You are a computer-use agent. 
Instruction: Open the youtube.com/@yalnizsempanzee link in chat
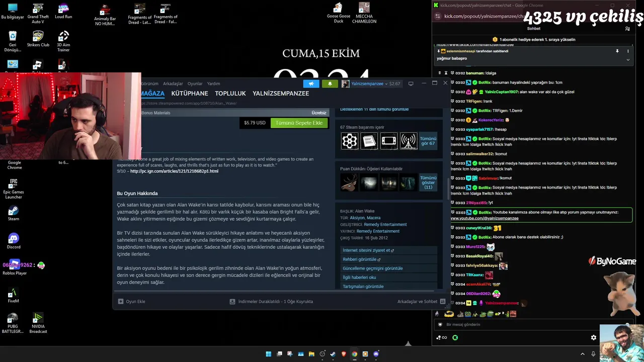coord(485,218)
